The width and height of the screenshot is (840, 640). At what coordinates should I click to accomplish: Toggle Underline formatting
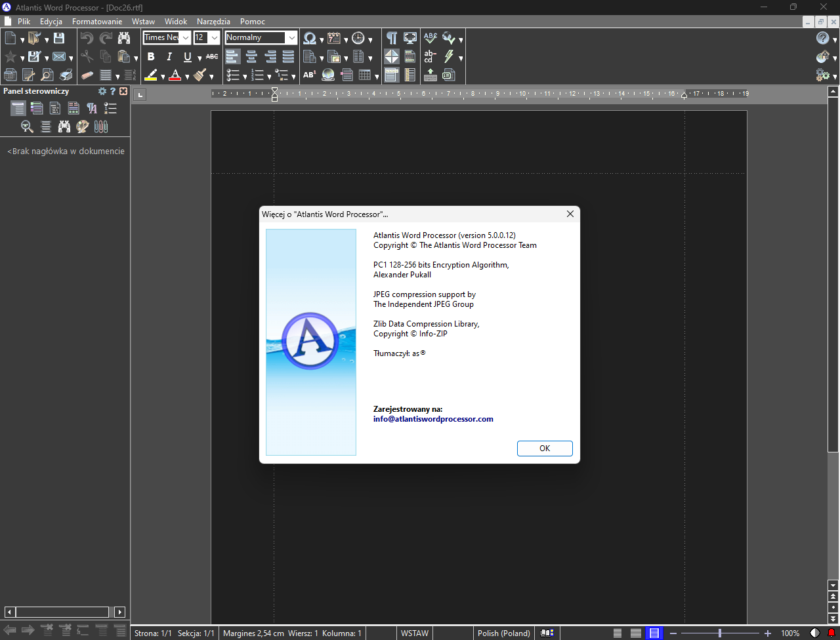pyautogui.click(x=188, y=56)
